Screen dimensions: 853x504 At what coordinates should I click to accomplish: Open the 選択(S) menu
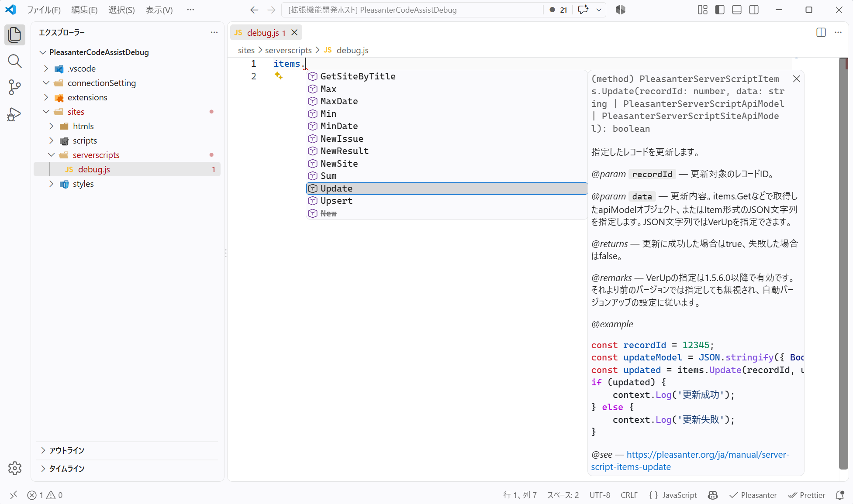tap(121, 10)
